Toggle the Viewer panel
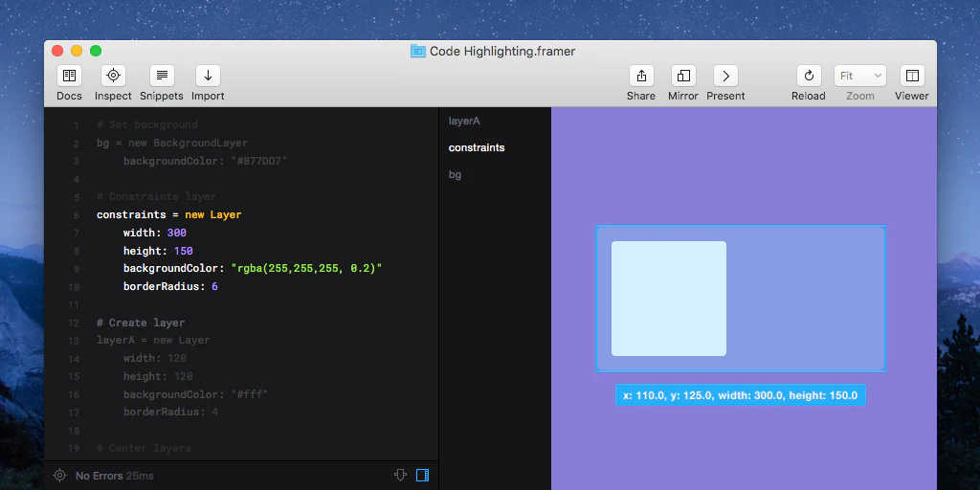This screenshot has height=490, width=980. (x=912, y=77)
